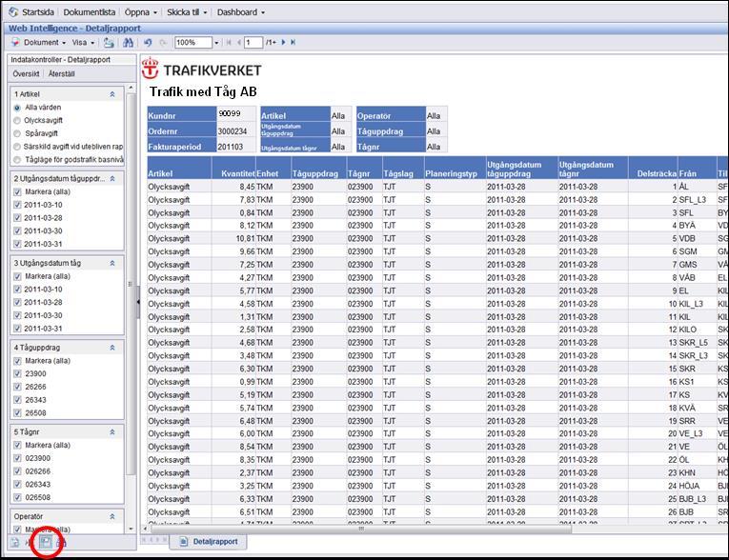Collapse the Operatör section
729x560 pixels.
[x=112, y=517]
